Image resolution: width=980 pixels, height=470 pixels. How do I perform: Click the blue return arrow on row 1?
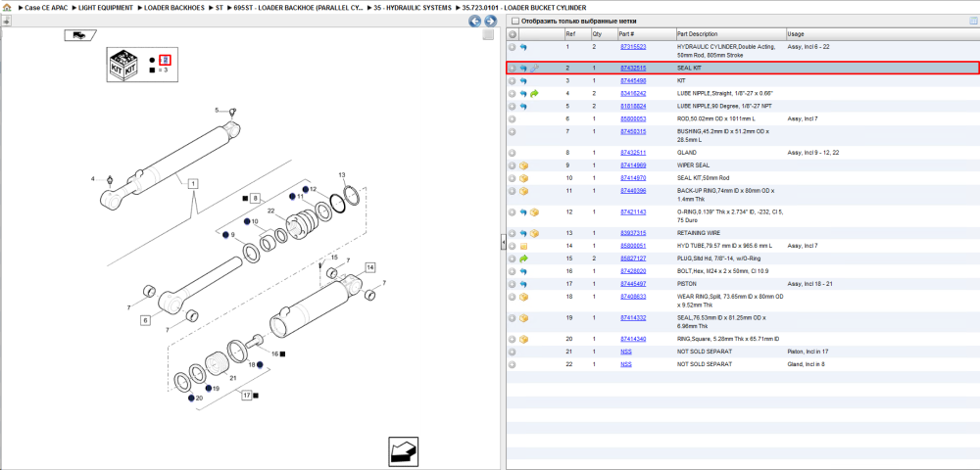(x=523, y=47)
